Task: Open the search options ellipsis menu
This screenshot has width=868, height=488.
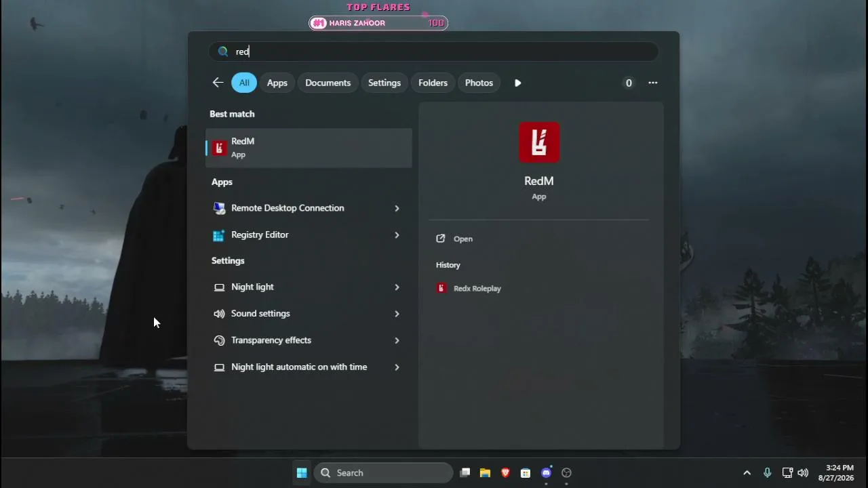Action: [653, 83]
